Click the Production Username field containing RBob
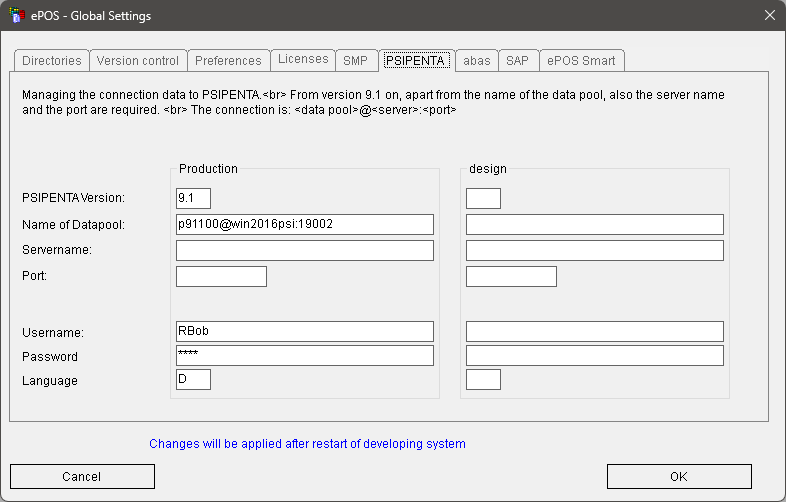Screen dimensions: 786x502 [304, 331]
